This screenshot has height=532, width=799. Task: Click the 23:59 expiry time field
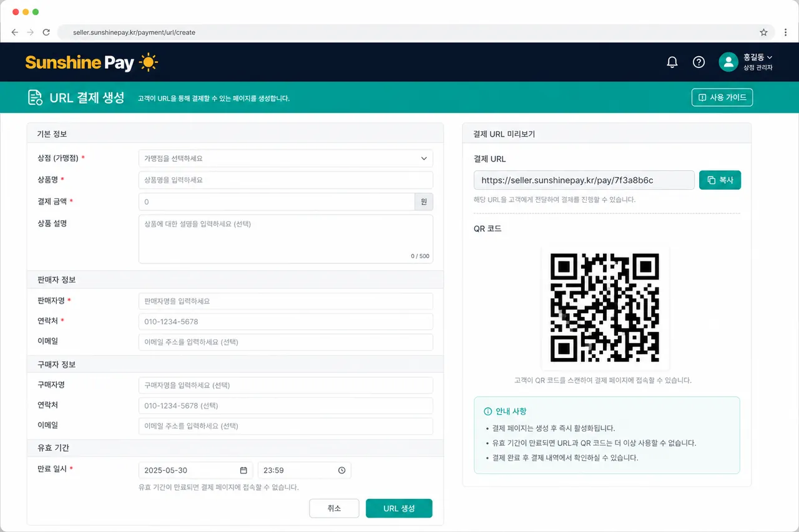304,470
